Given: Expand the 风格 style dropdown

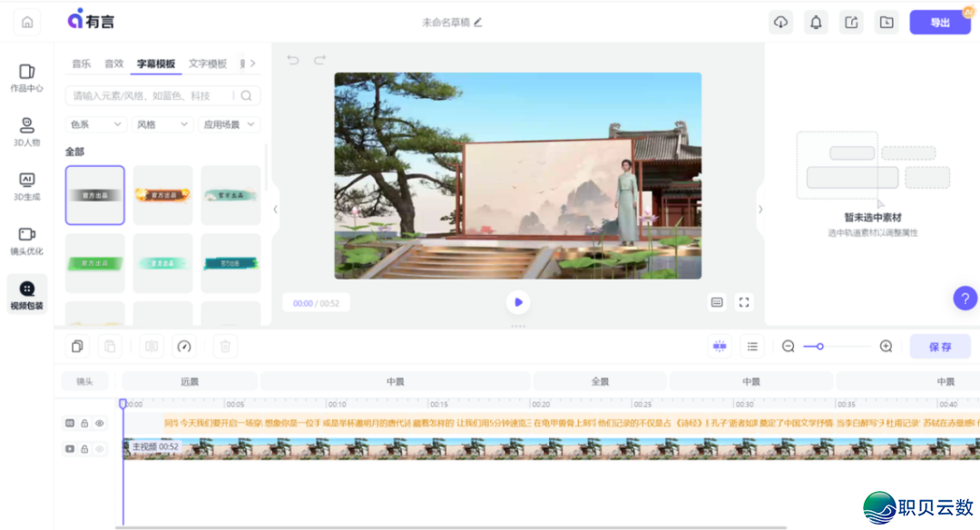Looking at the screenshot, I should [x=162, y=124].
